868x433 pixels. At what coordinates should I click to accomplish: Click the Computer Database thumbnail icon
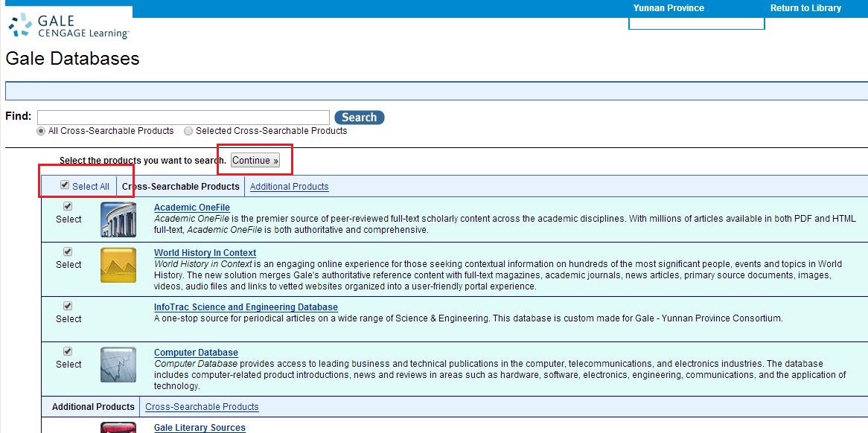tap(118, 365)
